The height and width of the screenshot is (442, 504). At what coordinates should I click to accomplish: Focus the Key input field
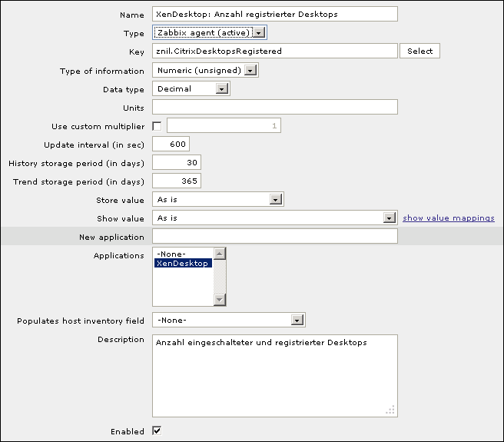274,52
